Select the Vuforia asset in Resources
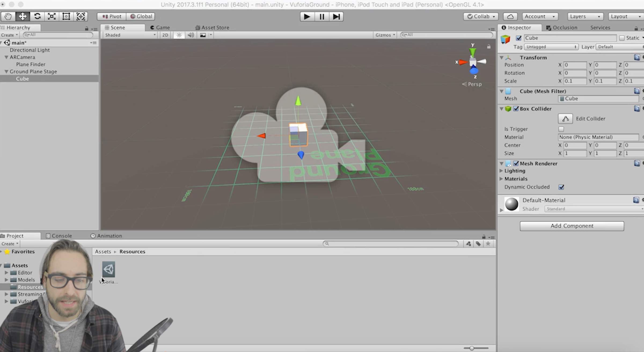 pos(108,269)
